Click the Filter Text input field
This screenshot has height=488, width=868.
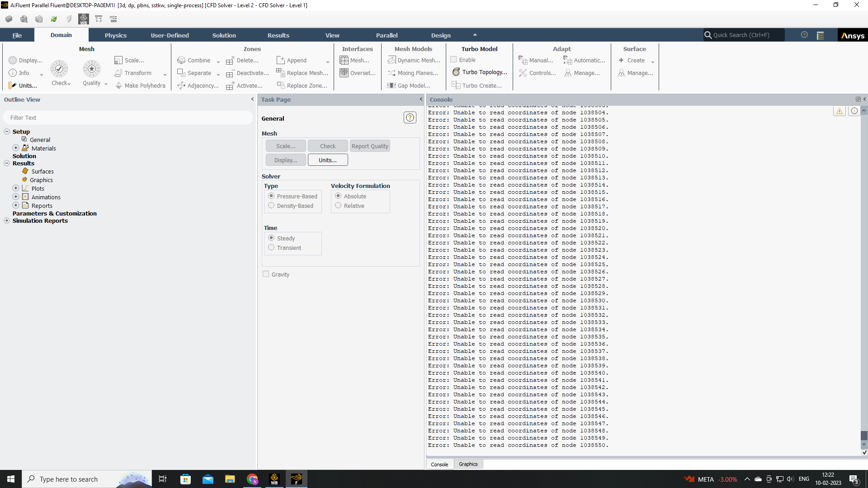tap(128, 117)
